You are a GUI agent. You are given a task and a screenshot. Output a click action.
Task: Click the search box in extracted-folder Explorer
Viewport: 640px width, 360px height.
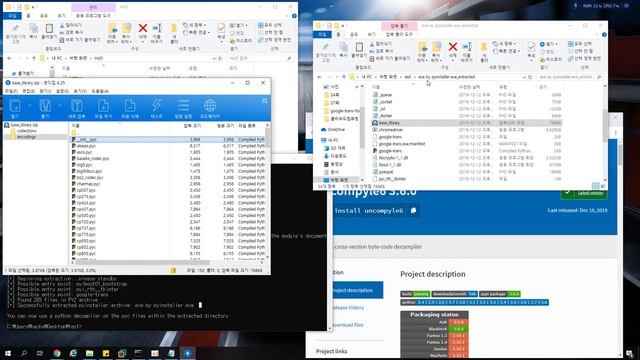click(x=569, y=77)
